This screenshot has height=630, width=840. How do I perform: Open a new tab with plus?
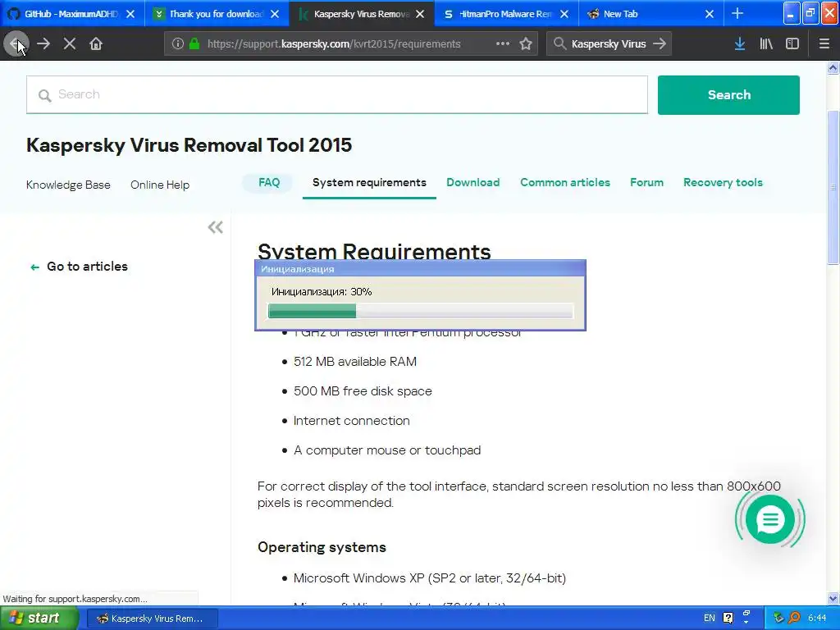coord(737,13)
